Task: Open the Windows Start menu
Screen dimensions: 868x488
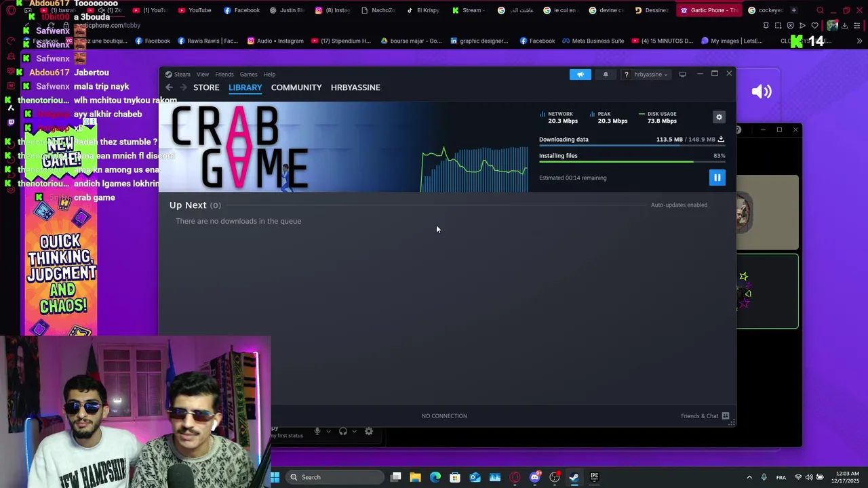Action: (275, 477)
